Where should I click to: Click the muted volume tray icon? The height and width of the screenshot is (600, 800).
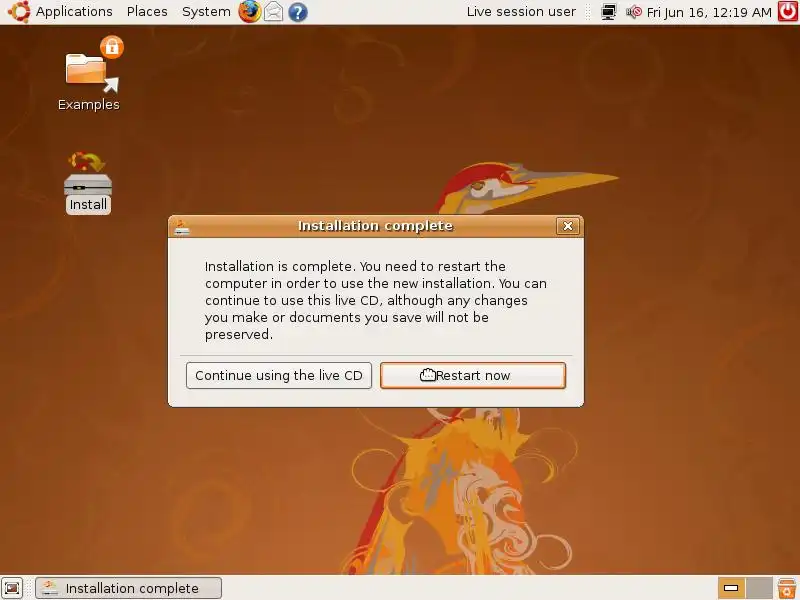[x=633, y=12]
